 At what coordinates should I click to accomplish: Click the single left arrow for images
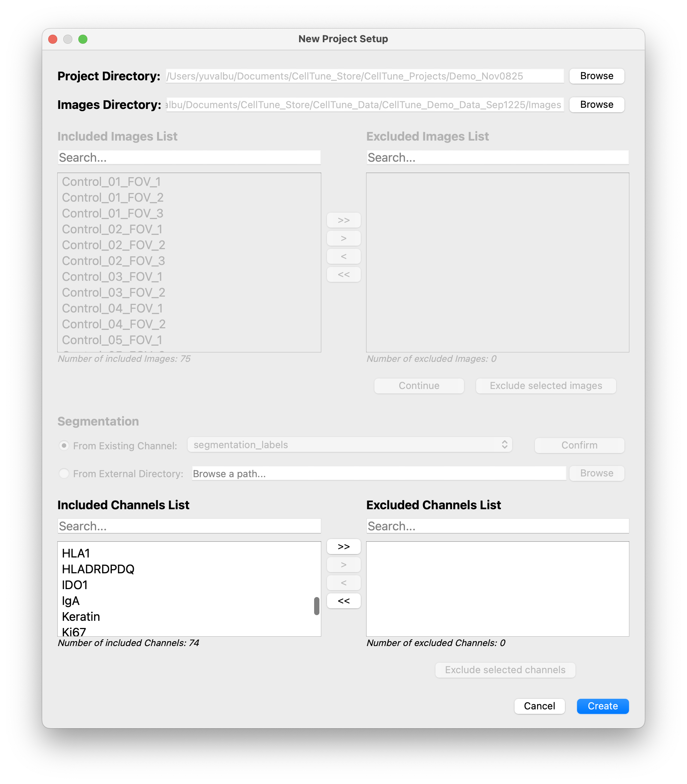coord(343,256)
